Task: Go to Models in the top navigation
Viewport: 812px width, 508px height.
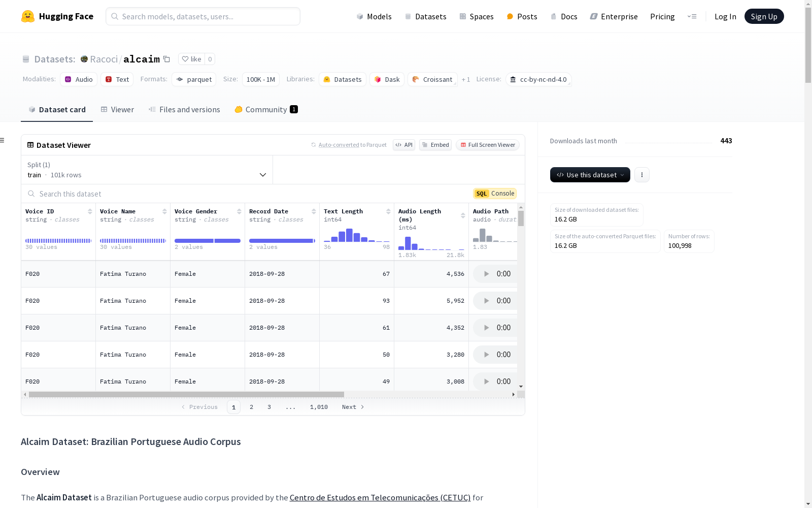Action: [374, 16]
